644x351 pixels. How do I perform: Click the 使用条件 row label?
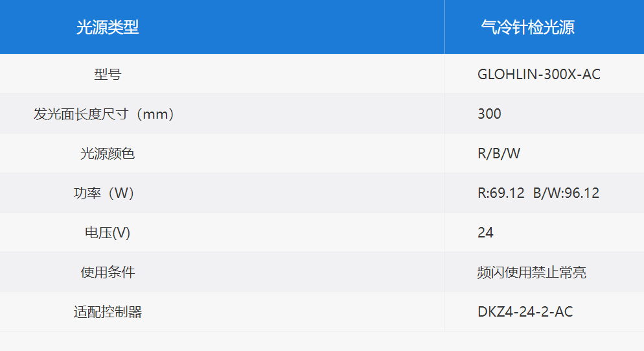(108, 272)
